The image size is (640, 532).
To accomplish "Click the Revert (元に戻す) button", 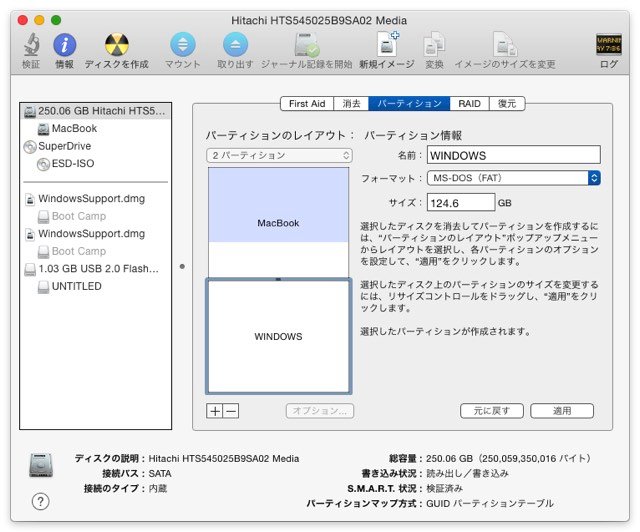I will pos(491,411).
